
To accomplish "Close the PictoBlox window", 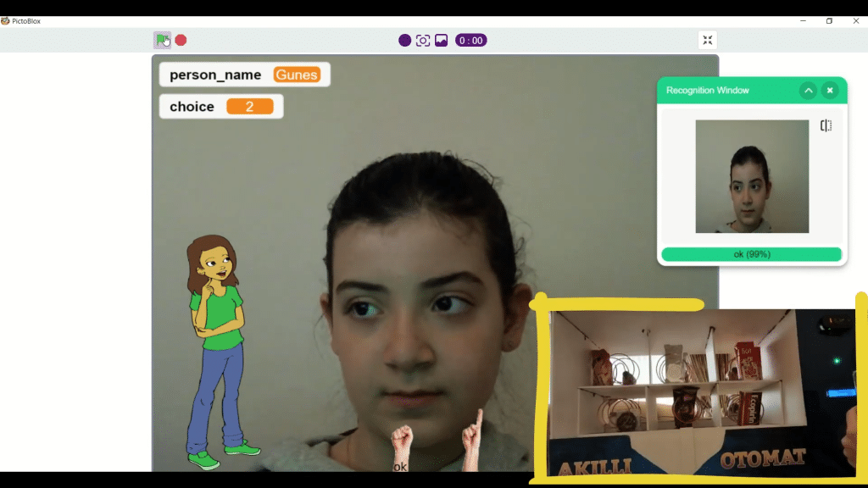I will pos(856,21).
